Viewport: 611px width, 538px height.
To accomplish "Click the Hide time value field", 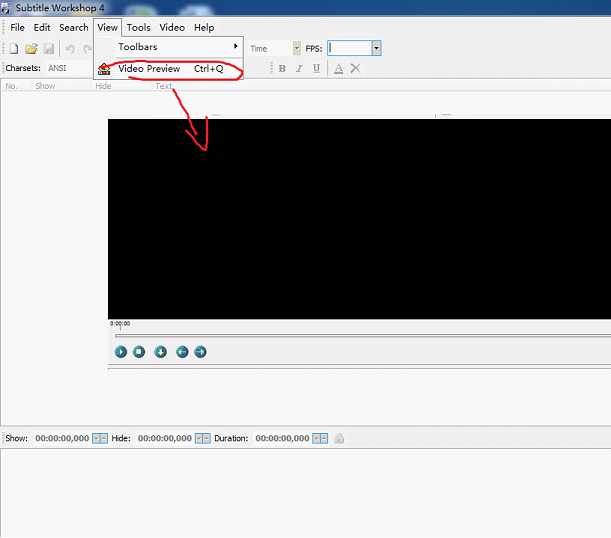I will pos(165,438).
